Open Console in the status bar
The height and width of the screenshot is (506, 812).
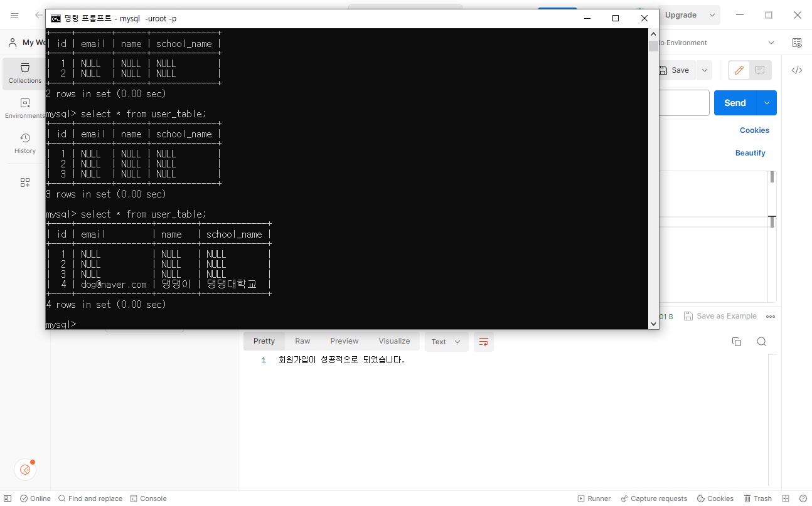(x=148, y=498)
